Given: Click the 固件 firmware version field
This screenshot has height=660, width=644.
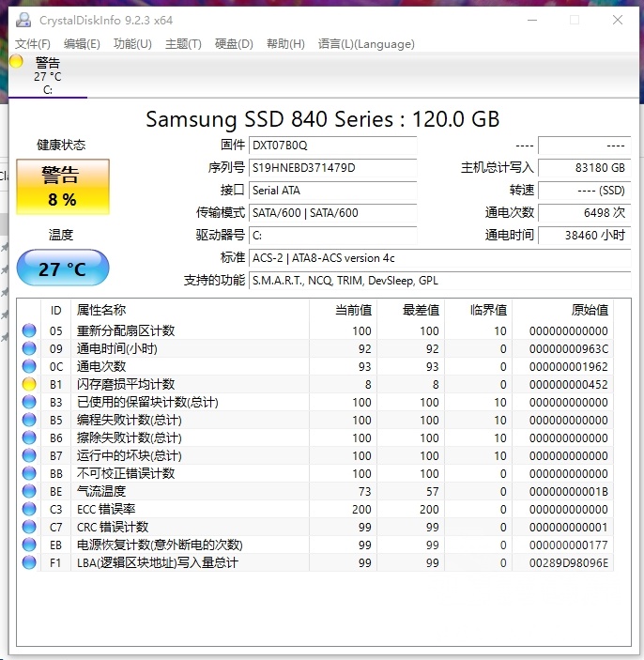Looking at the screenshot, I should (x=332, y=145).
